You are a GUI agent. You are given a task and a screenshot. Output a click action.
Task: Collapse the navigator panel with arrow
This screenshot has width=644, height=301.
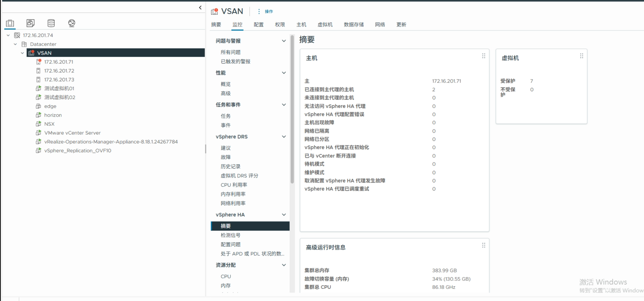tap(200, 7)
